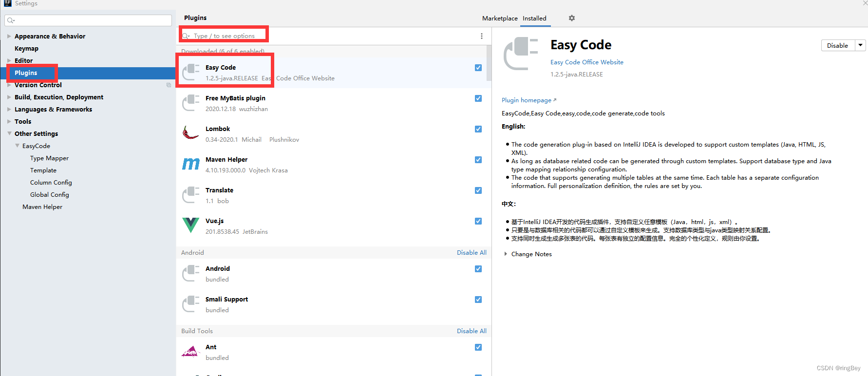The height and width of the screenshot is (376, 868).
Task: Expand the Tools settings node
Action: tap(9, 121)
